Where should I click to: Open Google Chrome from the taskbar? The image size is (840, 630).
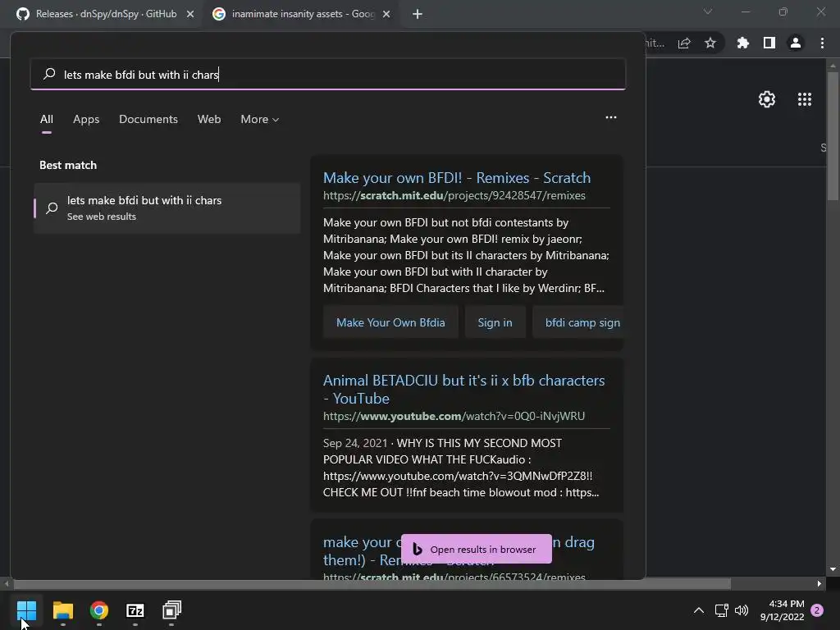click(99, 610)
